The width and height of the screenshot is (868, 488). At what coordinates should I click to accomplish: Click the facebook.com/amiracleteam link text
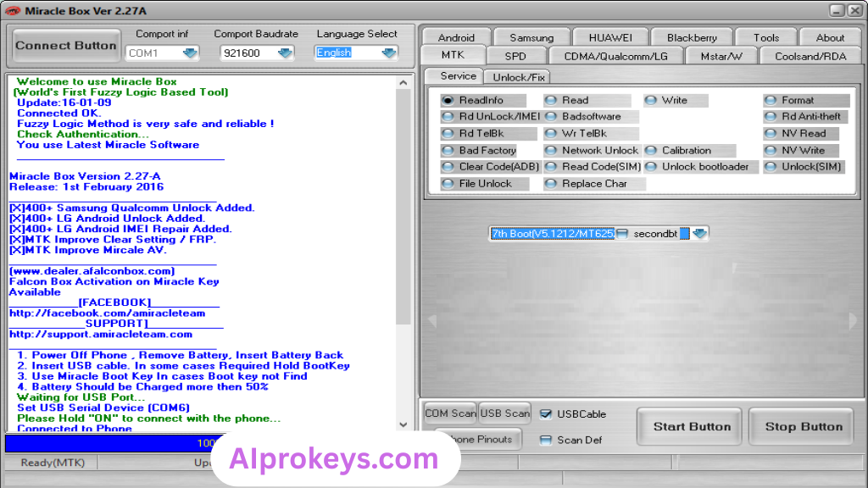108,313
